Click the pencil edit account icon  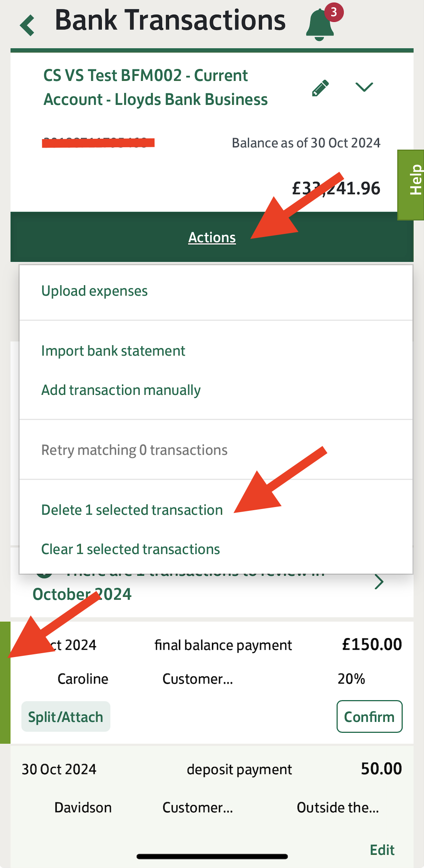pyautogui.click(x=320, y=88)
